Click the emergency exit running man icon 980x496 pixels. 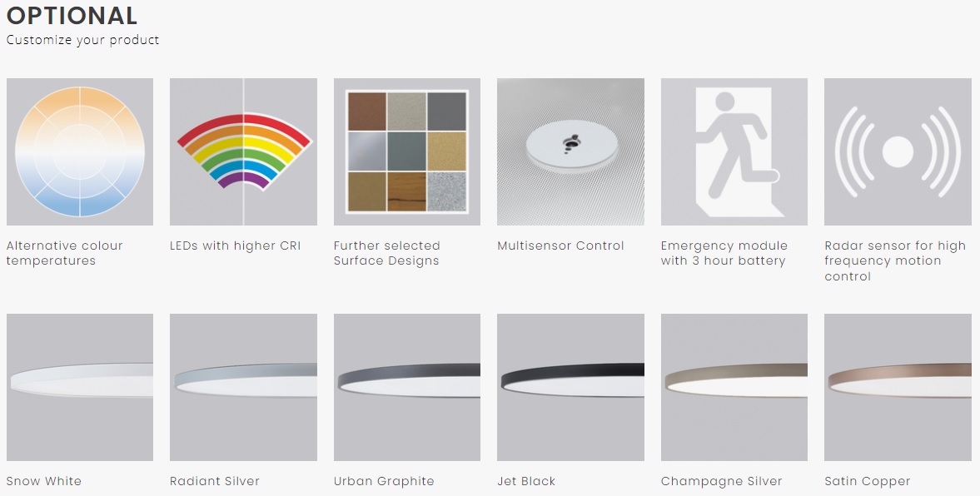(734, 151)
